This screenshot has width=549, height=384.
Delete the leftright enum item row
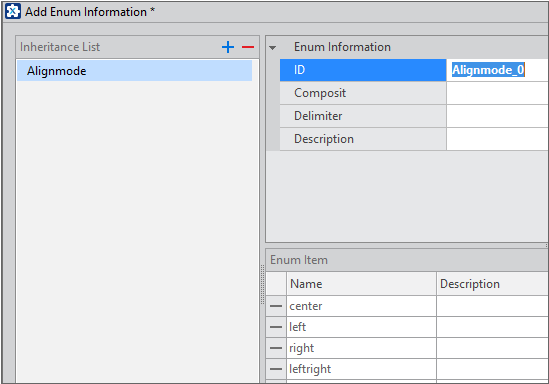point(276,369)
